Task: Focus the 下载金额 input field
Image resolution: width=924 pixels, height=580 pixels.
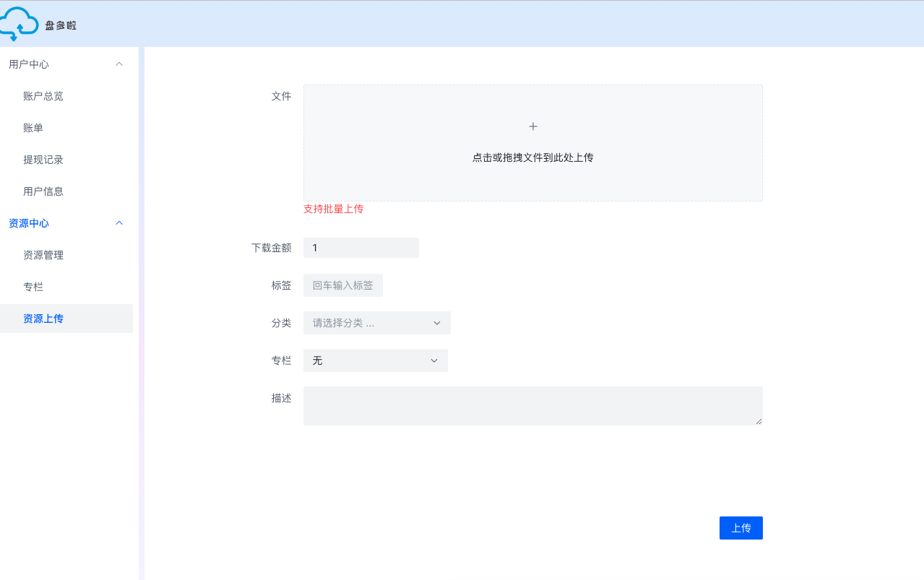Action: point(361,248)
